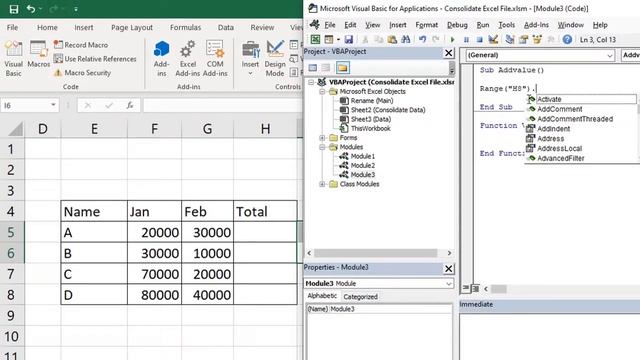Switch to the Data ribbon tab

pos(226,27)
